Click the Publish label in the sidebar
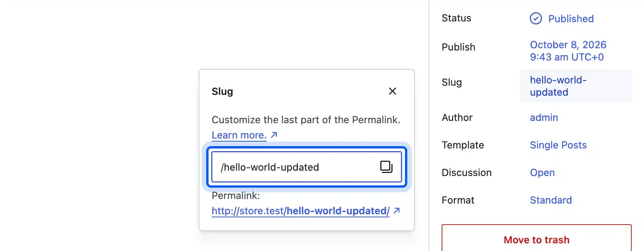The width and height of the screenshot is (644, 251). 458,47
